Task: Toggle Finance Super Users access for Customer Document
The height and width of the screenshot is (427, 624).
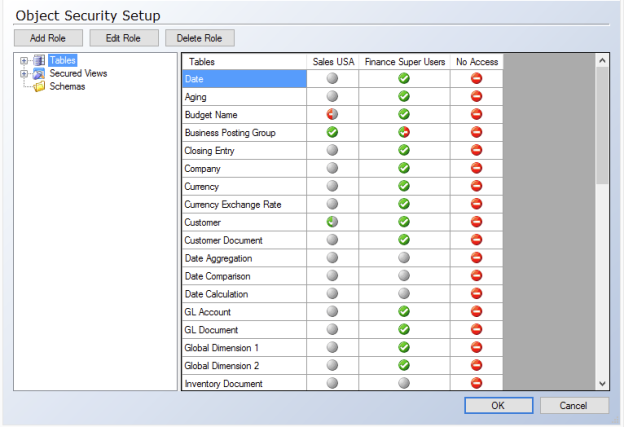Action: 404,240
